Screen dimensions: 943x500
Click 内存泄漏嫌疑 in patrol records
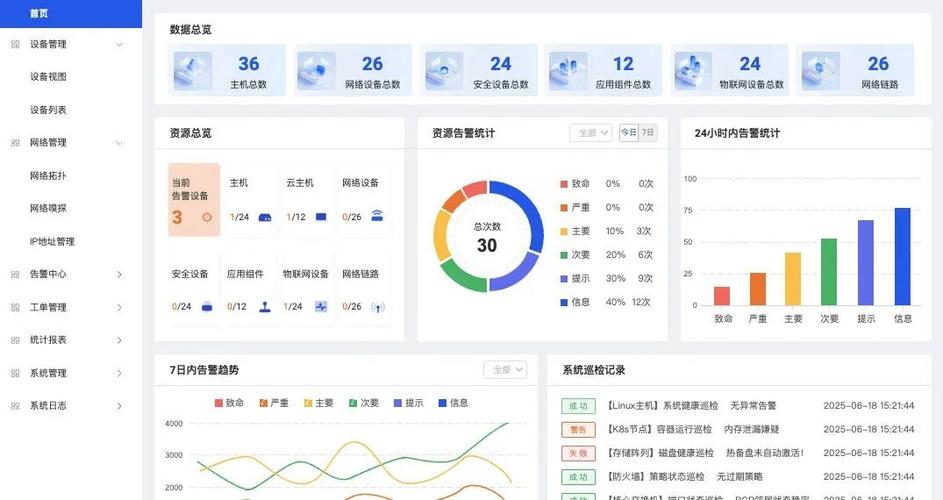(x=752, y=430)
